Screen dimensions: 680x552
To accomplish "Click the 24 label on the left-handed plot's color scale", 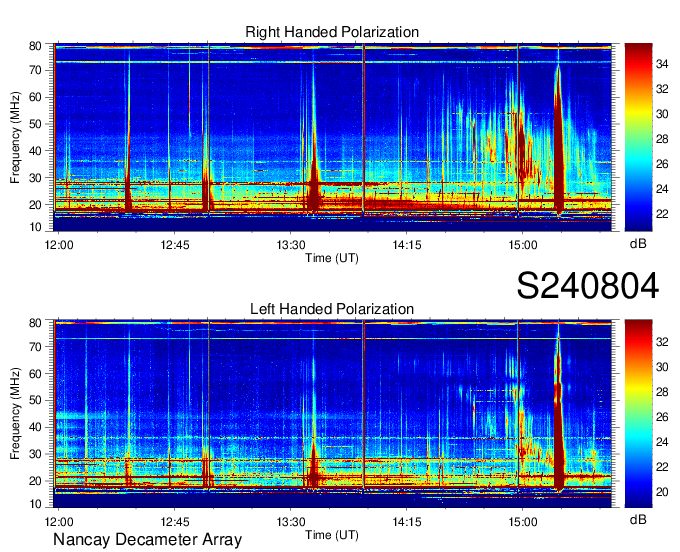I will point(662,442).
